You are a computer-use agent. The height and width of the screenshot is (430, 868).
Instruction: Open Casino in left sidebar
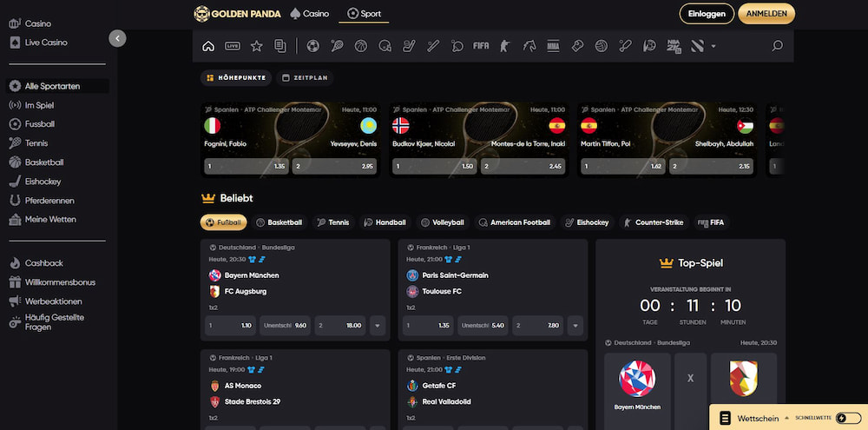coord(37,23)
